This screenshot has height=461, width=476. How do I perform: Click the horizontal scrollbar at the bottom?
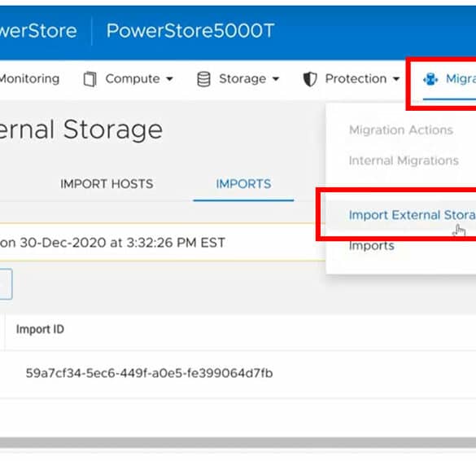pos(238,442)
